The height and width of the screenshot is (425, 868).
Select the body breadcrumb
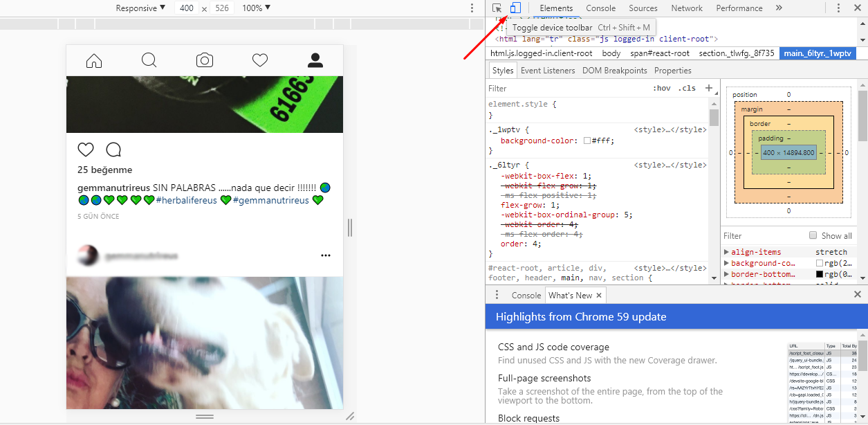611,53
